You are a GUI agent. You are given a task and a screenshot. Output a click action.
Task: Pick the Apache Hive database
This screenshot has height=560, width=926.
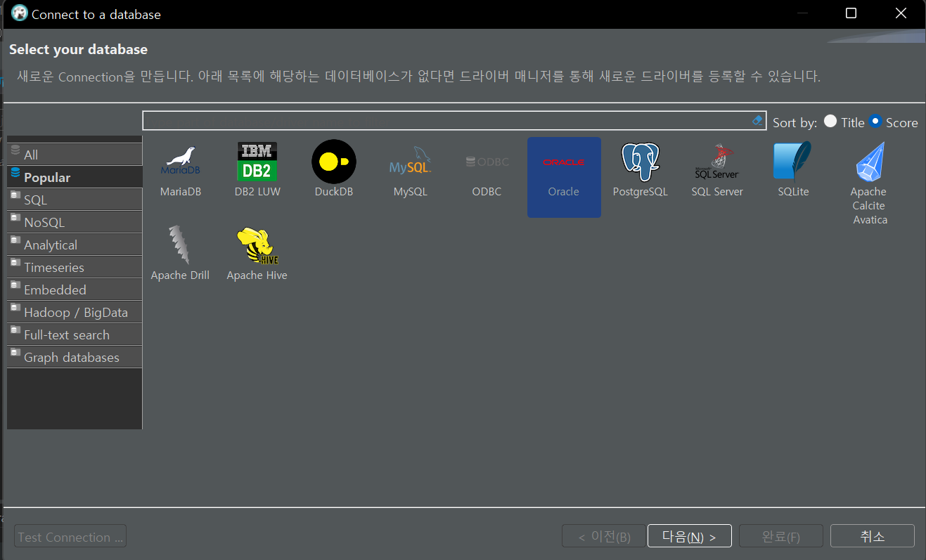pyautogui.click(x=257, y=254)
